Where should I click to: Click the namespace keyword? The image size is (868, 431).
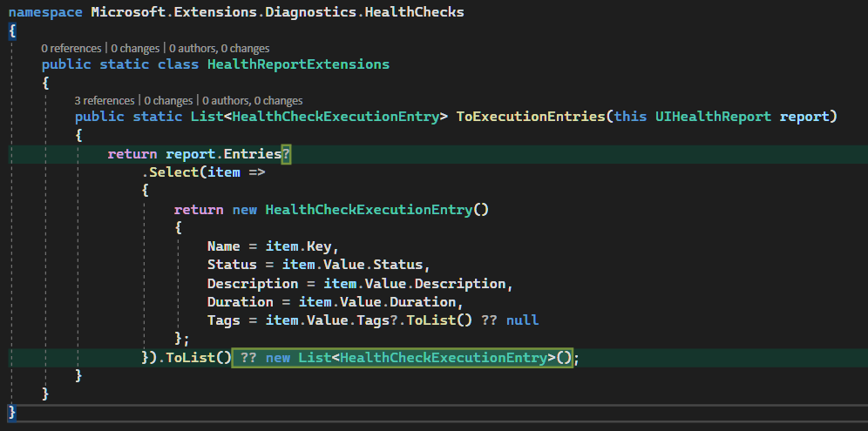click(x=46, y=12)
